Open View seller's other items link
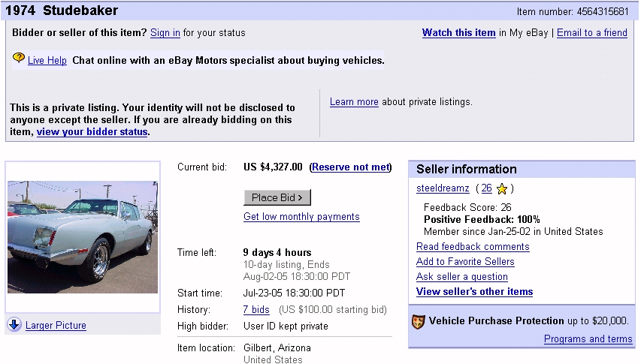This screenshot has height=364, width=641. click(474, 292)
